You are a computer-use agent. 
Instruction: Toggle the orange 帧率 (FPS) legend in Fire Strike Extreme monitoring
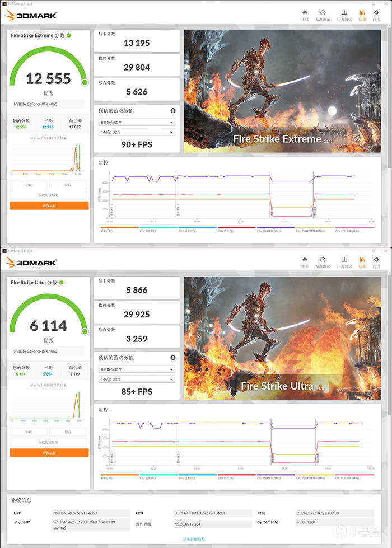coord(120,229)
